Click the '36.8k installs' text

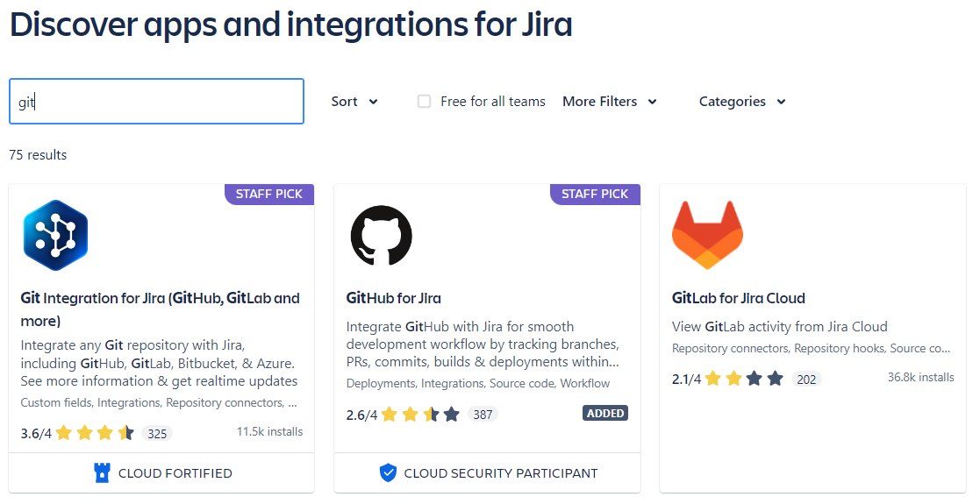click(x=920, y=377)
